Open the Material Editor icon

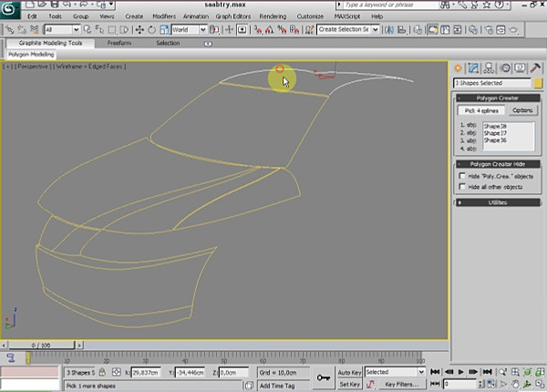(x=472, y=30)
